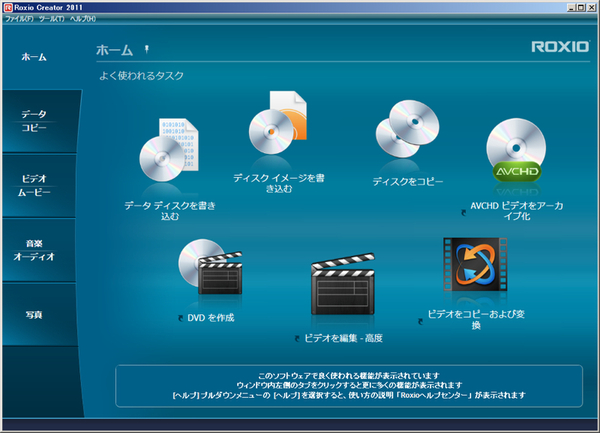Launch the Create DVD clapperboard-with-disc icon
600x433 pixels.
pyautogui.click(x=210, y=267)
